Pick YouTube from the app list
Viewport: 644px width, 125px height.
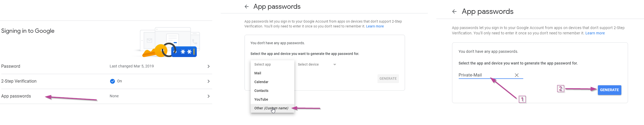click(261, 99)
